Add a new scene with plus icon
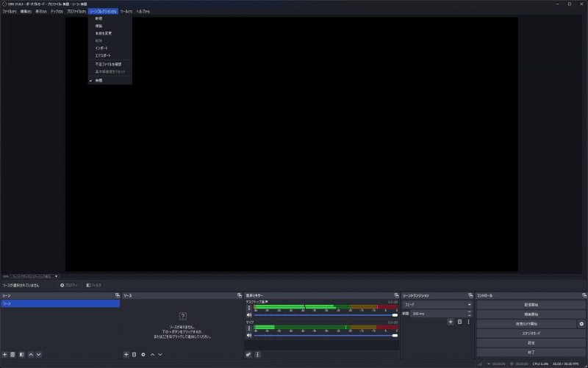Screen dimensions: 588x368 [5, 355]
